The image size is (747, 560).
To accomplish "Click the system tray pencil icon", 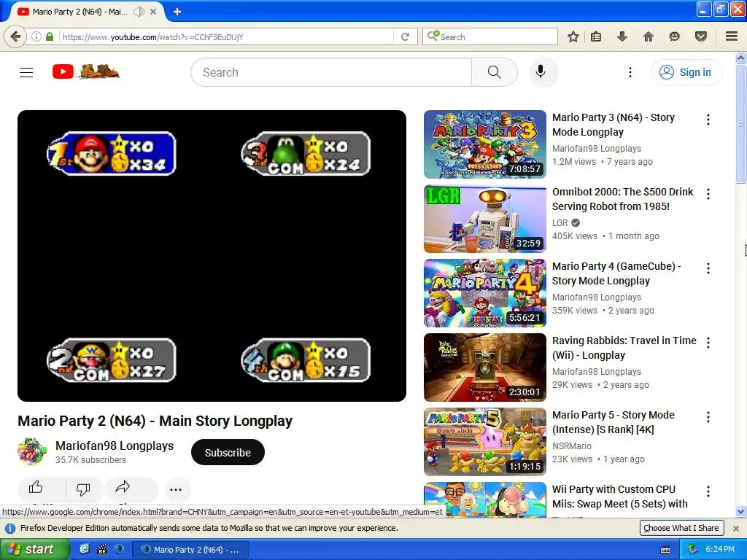I will 692,549.
